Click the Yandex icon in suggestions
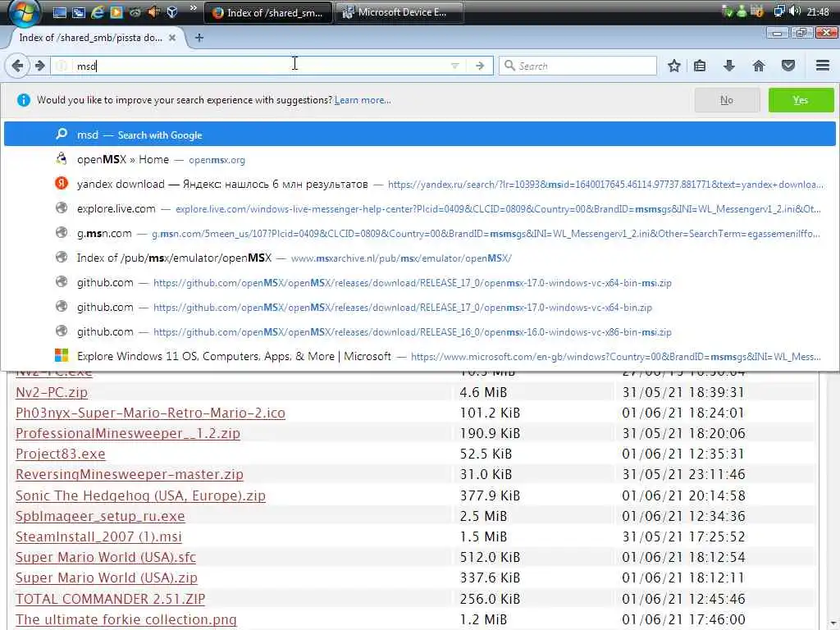Image resolution: width=840 pixels, height=630 pixels. pos(62,183)
